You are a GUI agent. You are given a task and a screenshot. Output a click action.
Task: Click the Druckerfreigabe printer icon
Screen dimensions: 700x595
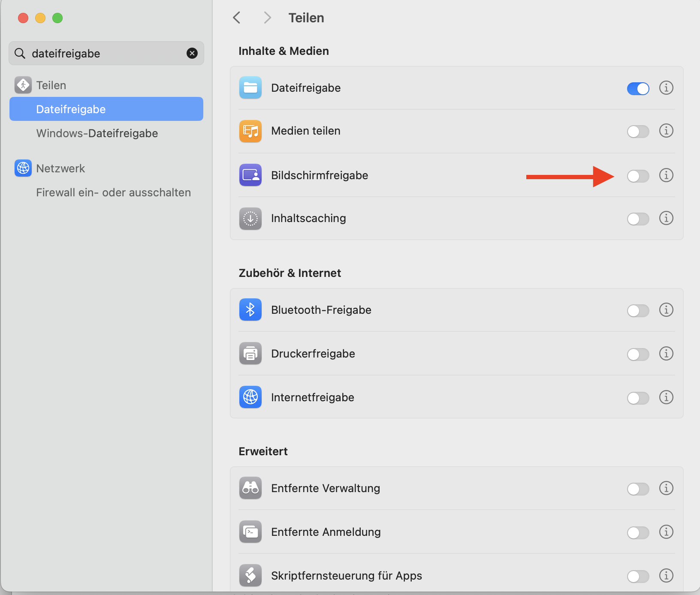coord(250,354)
